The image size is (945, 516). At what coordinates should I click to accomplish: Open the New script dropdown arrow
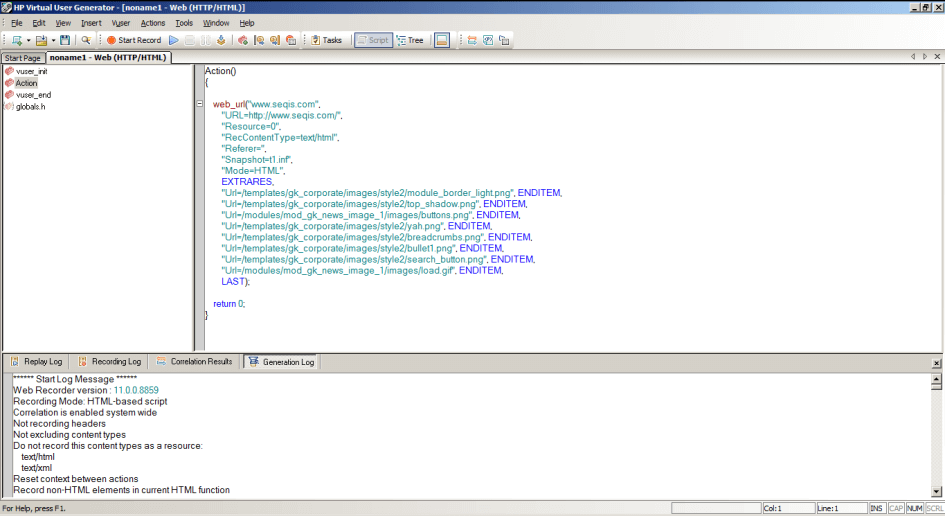28,40
